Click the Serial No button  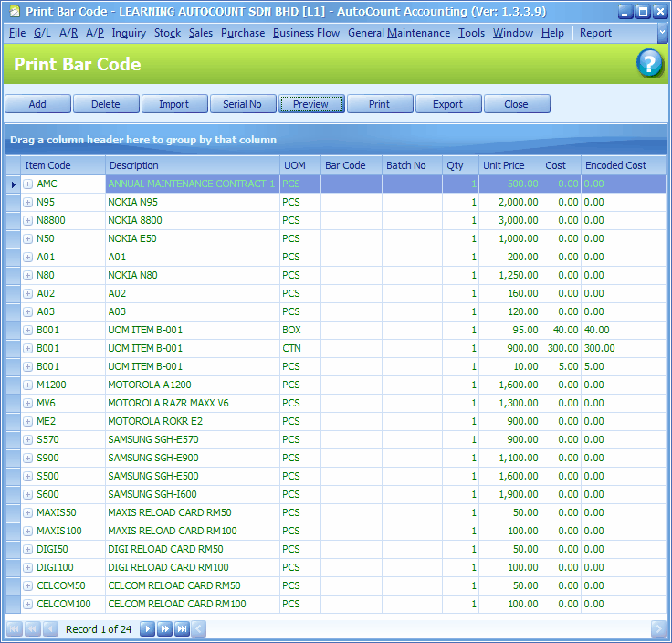(243, 104)
